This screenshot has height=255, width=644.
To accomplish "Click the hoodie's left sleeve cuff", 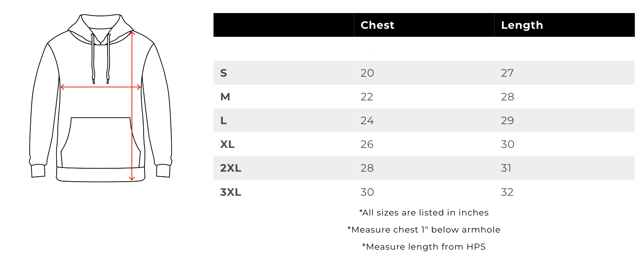I will coord(38,171).
